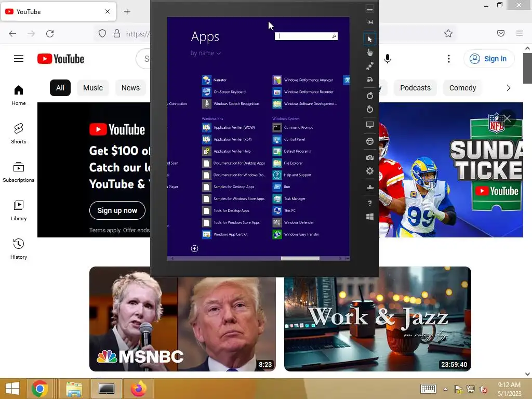Open Application Verifier (X64)
The width and height of the screenshot is (532, 399).
pyautogui.click(x=227, y=139)
